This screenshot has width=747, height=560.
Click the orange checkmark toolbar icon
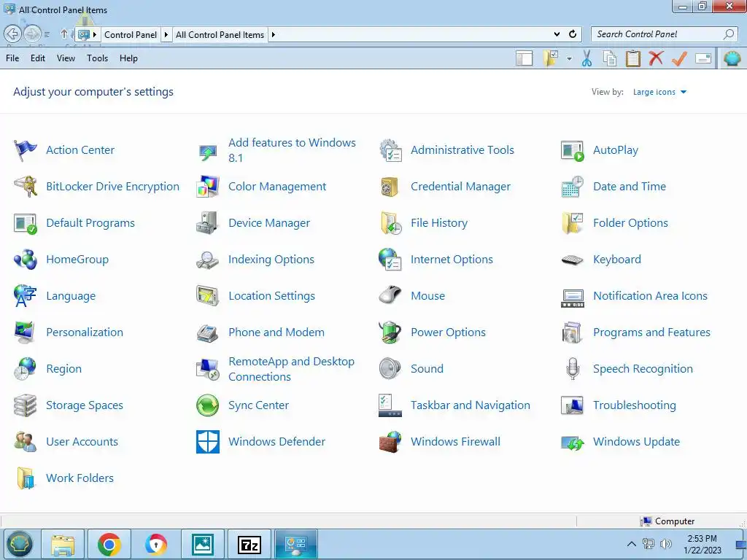[679, 58]
